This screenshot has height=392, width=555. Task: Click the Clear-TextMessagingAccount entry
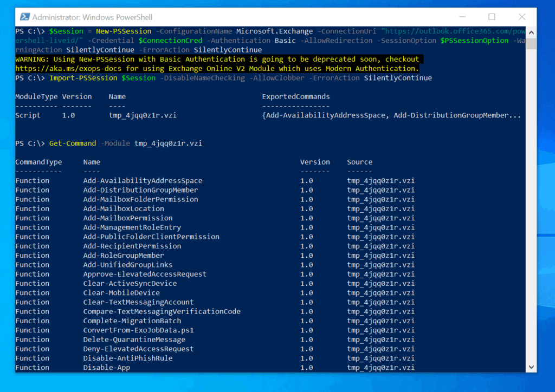coord(138,302)
